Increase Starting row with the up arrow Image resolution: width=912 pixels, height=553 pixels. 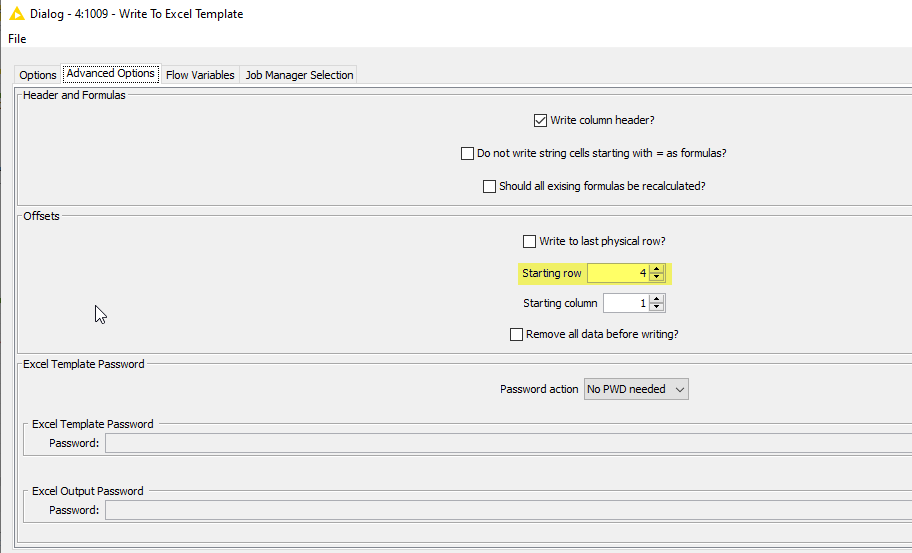pyautogui.click(x=656, y=269)
